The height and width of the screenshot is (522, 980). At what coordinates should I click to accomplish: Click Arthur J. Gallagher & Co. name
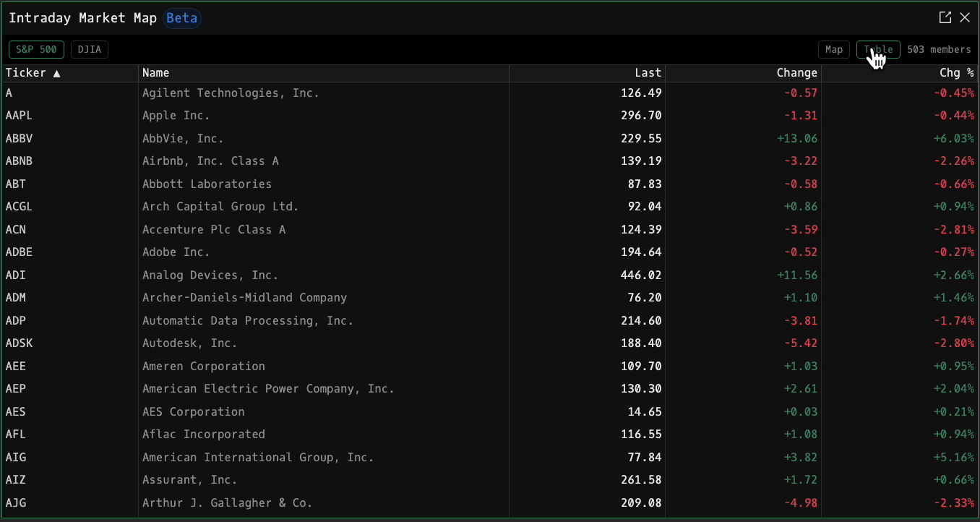pyautogui.click(x=228, y=503)
